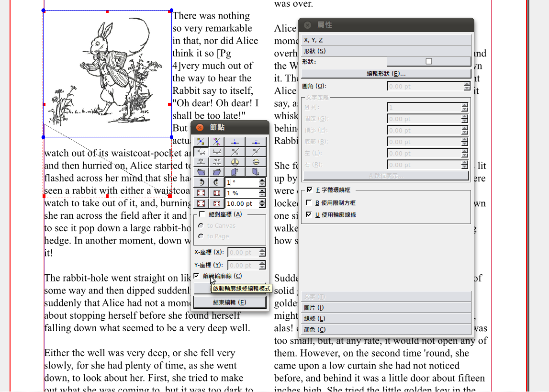Rotate the path clockwise
The height and width of the screenshot is (392, 549).
[x=217, y=182]
